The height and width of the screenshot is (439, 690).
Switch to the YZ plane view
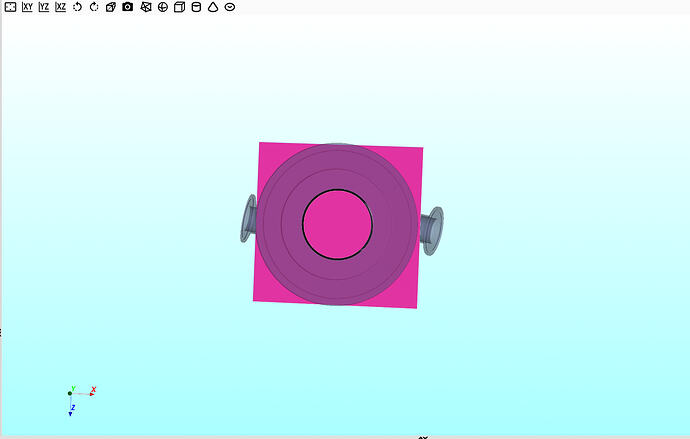click(x=43, y=7)
